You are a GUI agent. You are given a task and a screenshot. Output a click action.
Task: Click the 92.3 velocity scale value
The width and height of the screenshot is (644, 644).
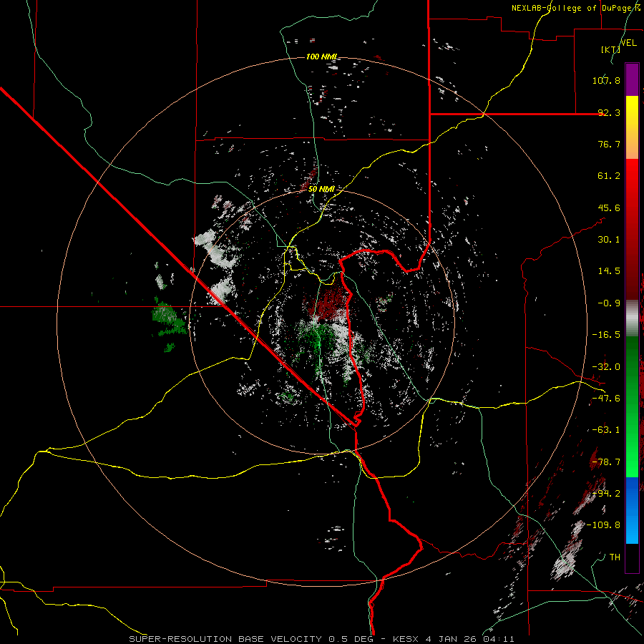point(609,112)
